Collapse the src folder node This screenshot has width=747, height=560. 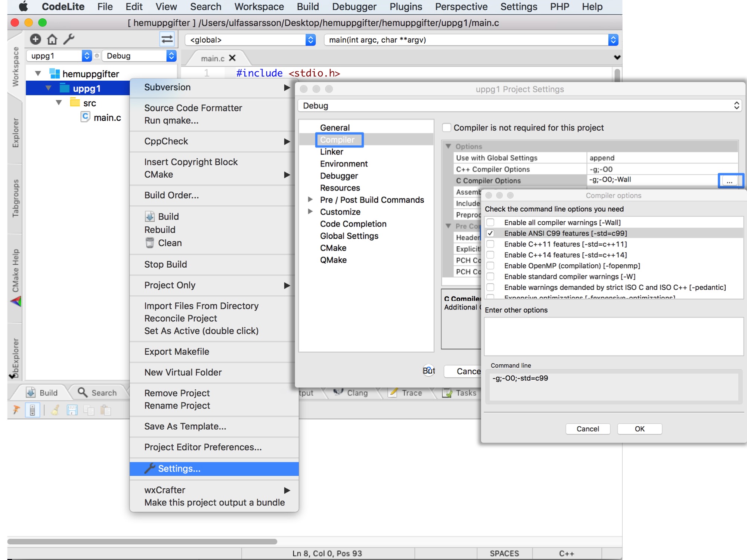59,102
